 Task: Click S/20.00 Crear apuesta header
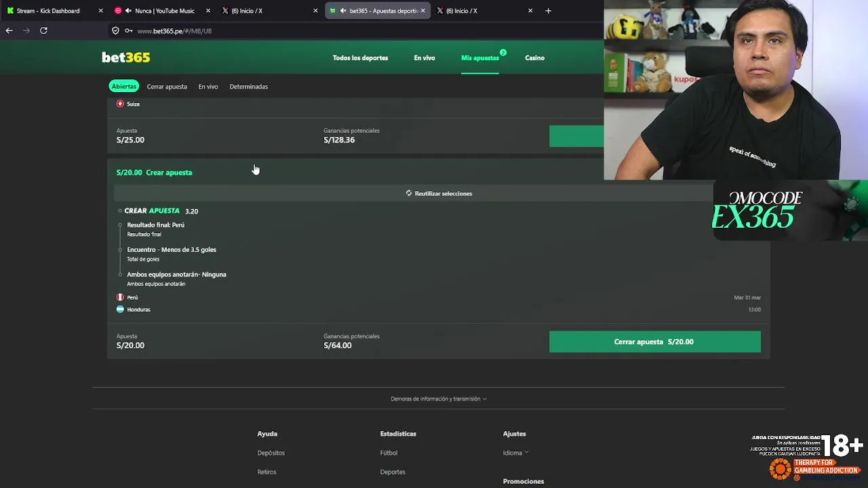point(154,172)
